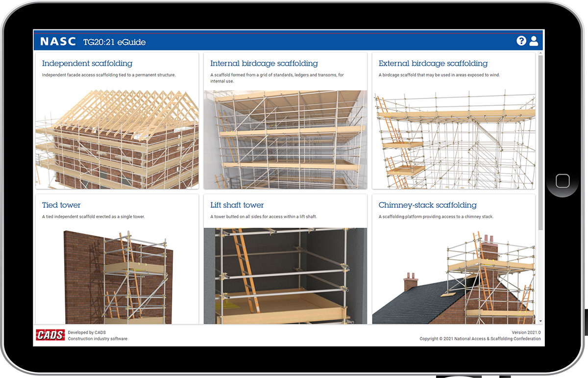Select the Internal birdcage scaffolding image
Image resolution: width=588 pixels, height=378 pixels.
(x=285, y=140)
